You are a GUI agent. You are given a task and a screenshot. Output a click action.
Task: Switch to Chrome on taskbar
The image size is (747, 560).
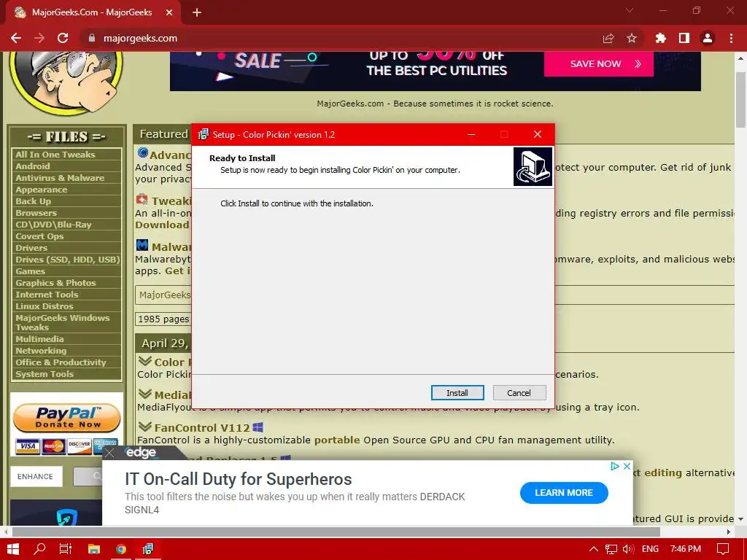(121, 549)
